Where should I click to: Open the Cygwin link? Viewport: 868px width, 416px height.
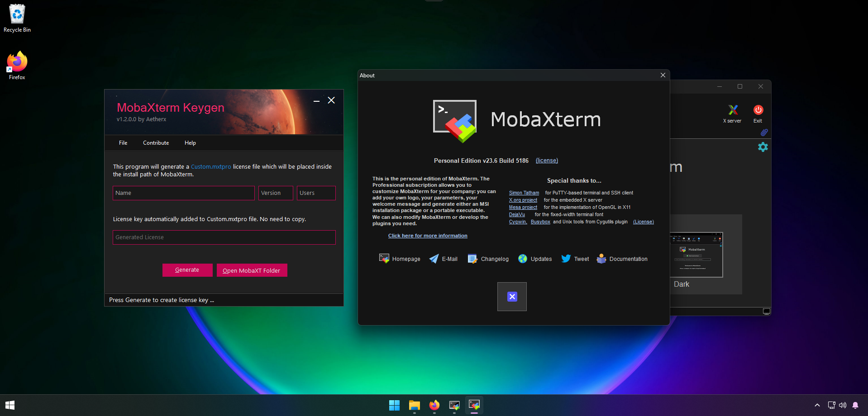click(518, 222)
